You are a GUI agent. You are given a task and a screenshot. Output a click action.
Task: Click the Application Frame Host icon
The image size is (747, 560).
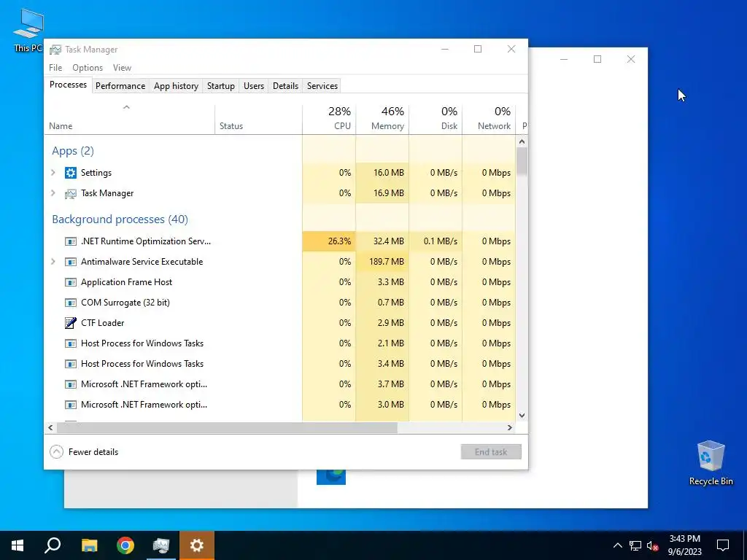click(x=71, y=282)
